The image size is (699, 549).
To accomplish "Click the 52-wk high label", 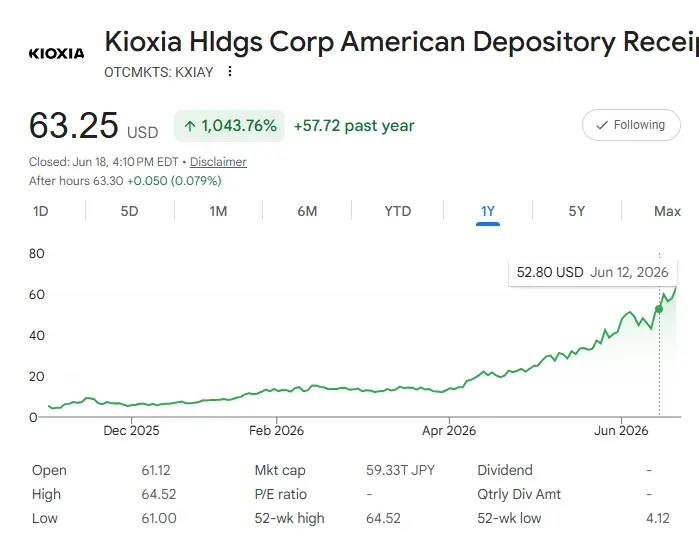I will (x=289, y=518).
